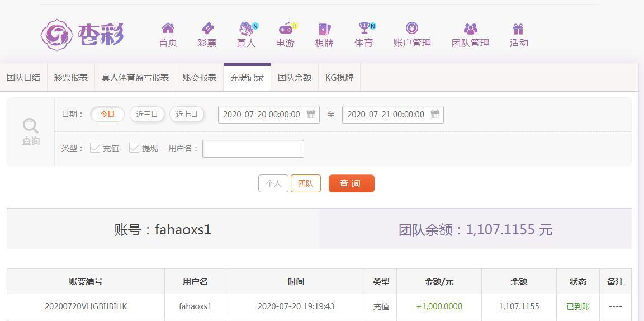Select the 近七日 date range

187,114
